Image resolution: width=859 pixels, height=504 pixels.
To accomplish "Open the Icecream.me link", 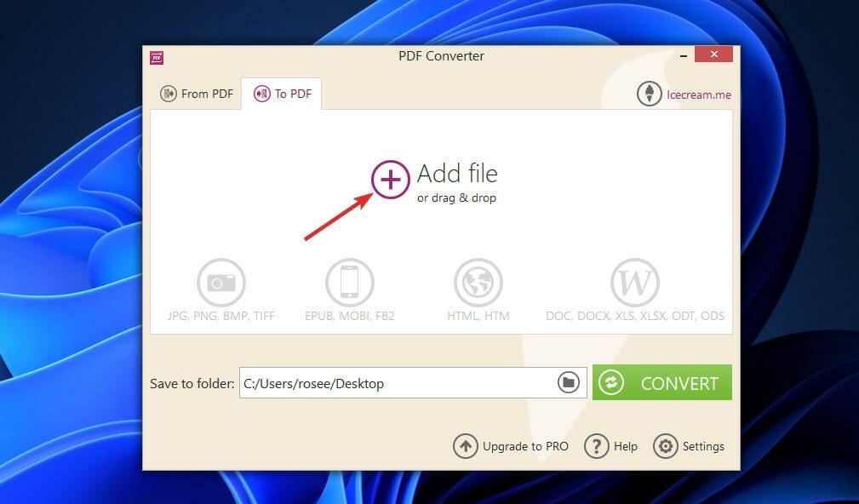I will [x=699, y=94].
